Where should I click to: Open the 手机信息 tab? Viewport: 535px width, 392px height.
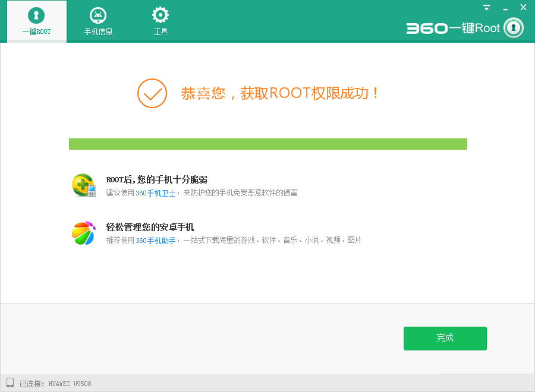click(98, 21)
